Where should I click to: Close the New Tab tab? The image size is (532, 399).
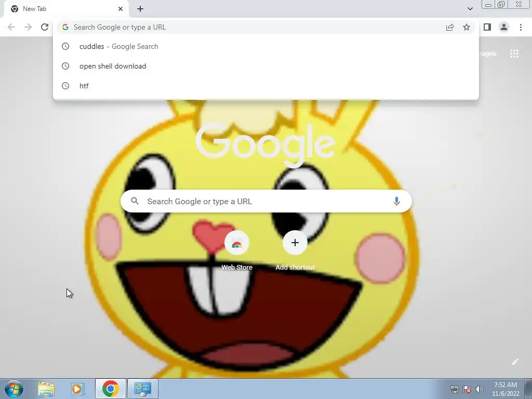pyautogui.click(x=121, y=9)
